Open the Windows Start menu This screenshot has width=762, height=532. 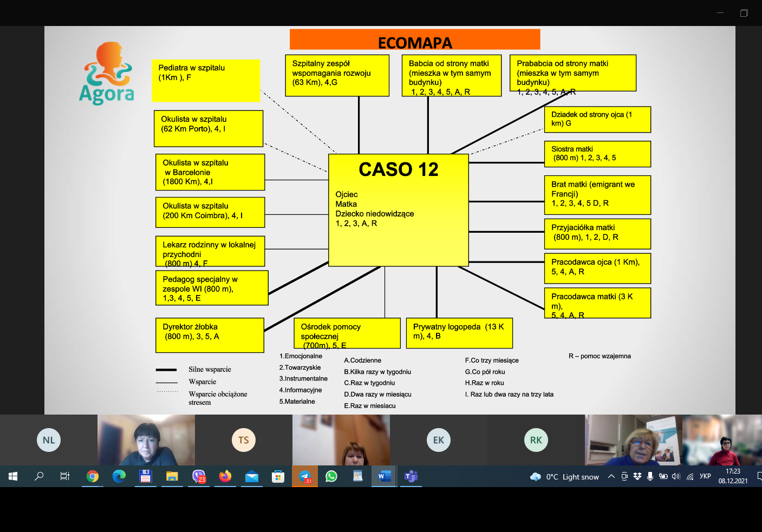[13, 476]
